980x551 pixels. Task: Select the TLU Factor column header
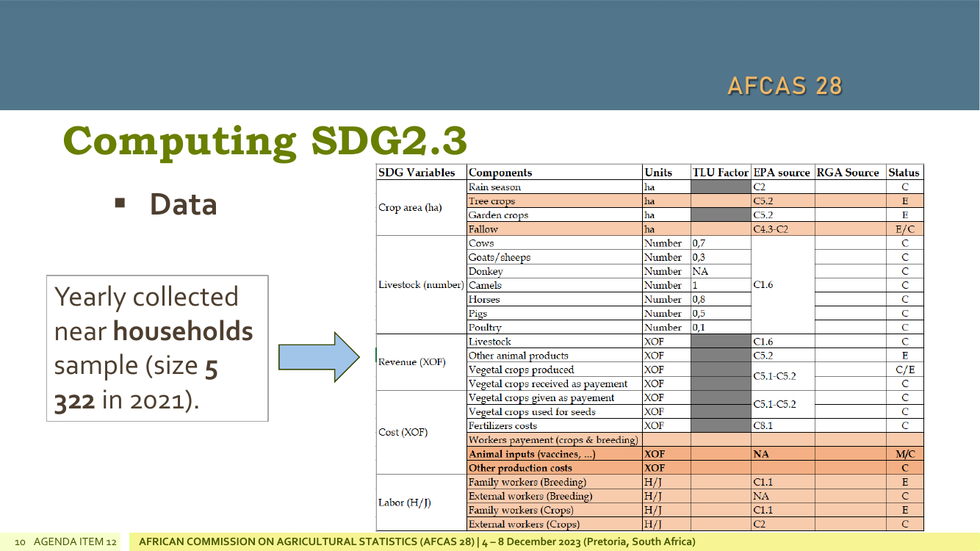tap(721, 173)
